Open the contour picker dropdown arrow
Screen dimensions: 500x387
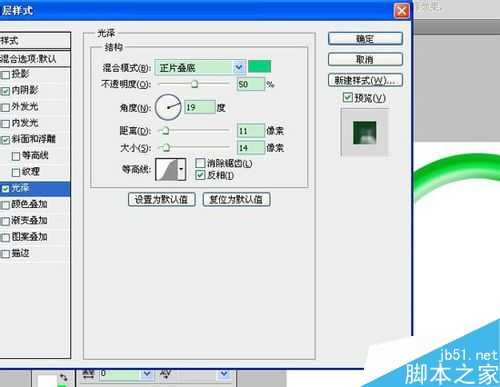[181, 169]
